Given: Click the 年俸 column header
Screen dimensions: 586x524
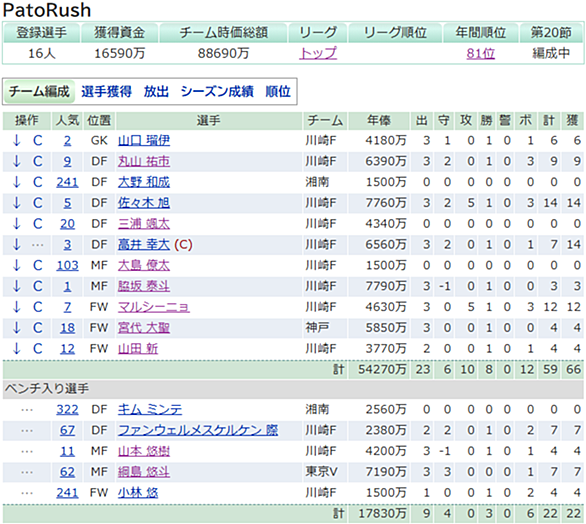Looking at the screenshot, I should [379, 120].
